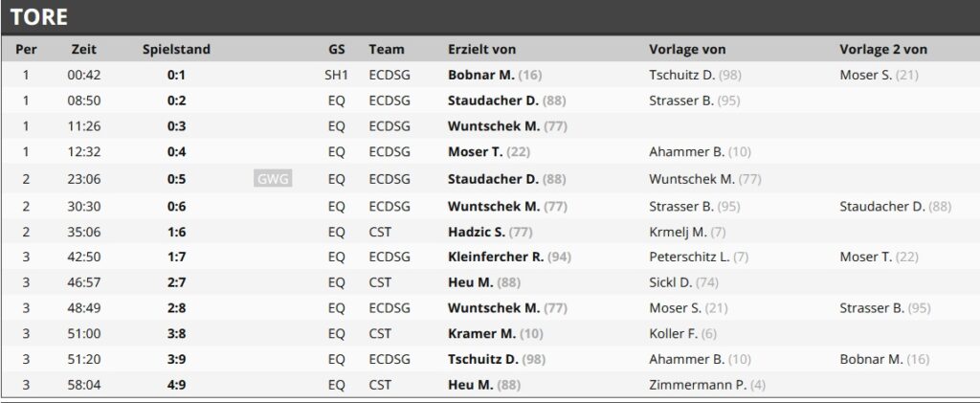
Task: Select Ahammer B. assist at 12:32
Action: coord(686,152)
